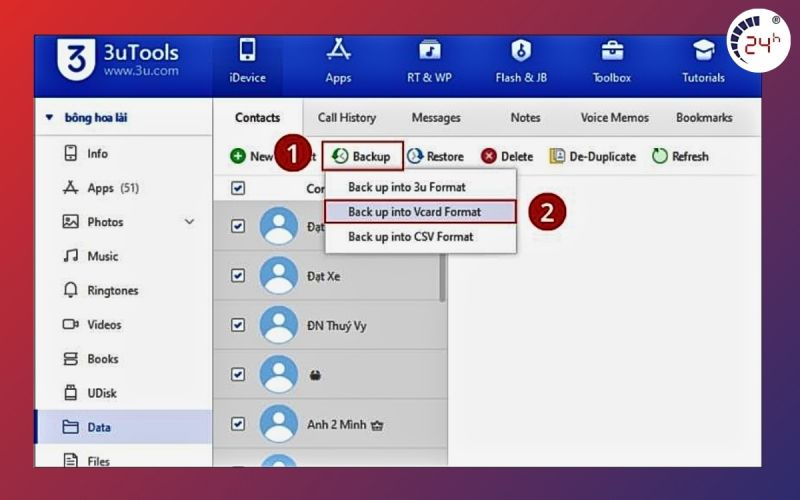Select the Photos sidebar icon
Screen dimensions: 800x500
click(70, 221)
